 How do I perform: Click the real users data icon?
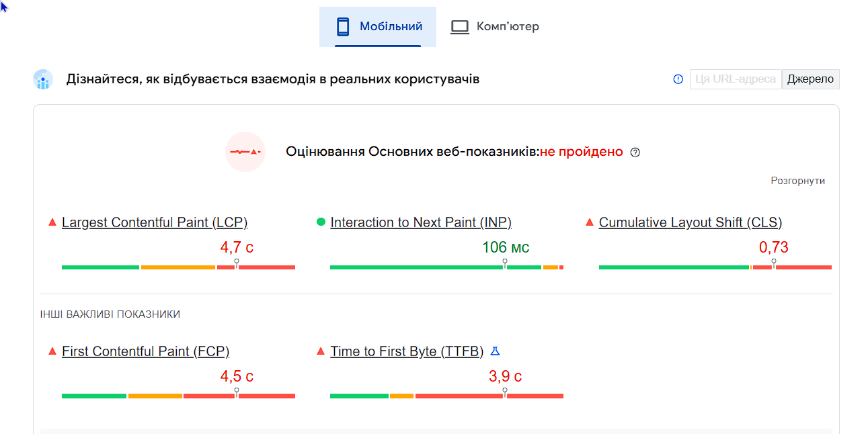tap(43, 79)
